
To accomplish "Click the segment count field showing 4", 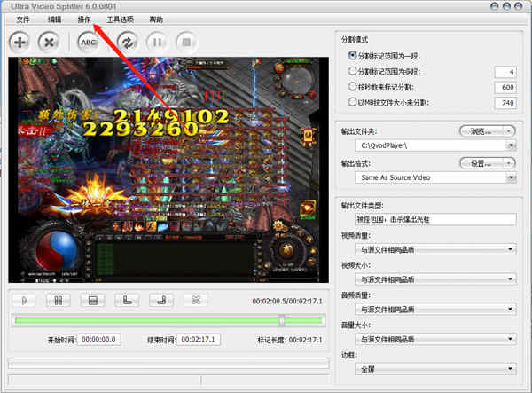I will [505, 72].
